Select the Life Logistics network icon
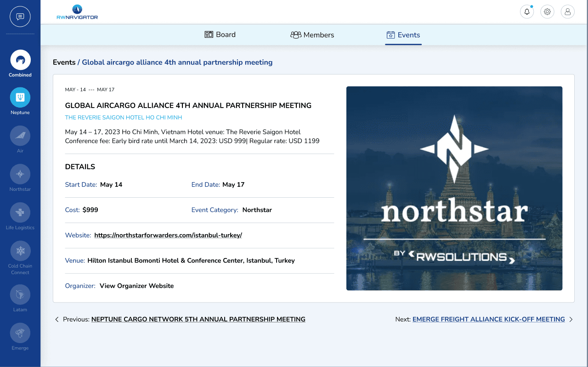The height and width of the screenshot is (367, 588). click(20, 212)
